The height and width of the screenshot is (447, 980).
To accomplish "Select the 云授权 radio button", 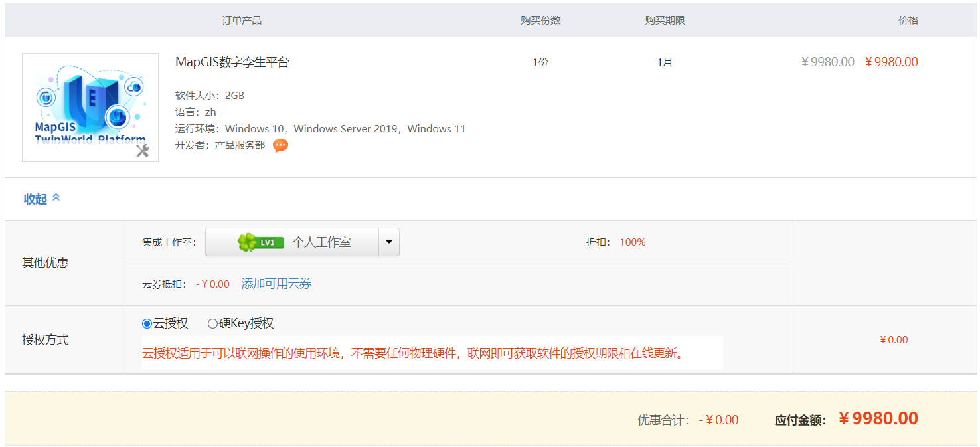I will pyautogui.click(x=147, y=324).
